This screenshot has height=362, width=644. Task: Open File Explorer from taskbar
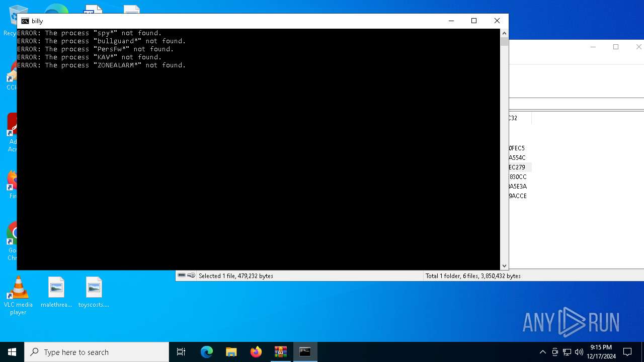tap(231, 352)
